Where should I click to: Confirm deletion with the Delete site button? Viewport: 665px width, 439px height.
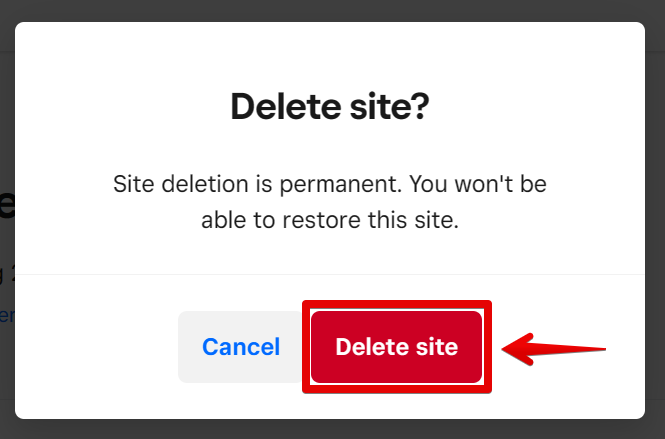(397, 347)
